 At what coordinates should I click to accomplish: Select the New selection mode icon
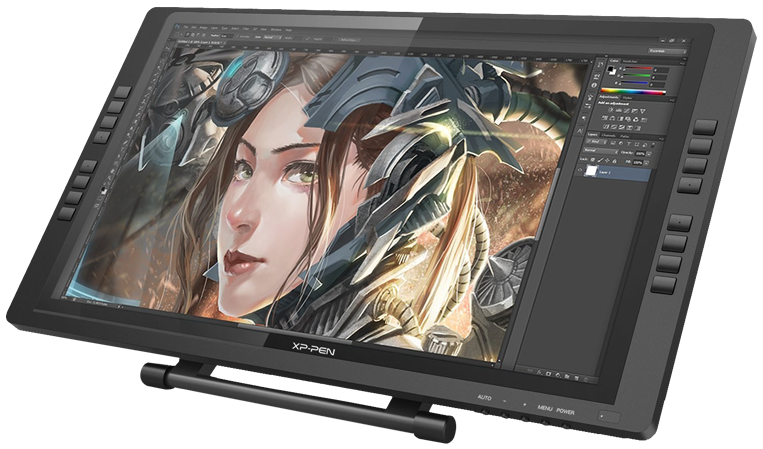tap(188, 35)
